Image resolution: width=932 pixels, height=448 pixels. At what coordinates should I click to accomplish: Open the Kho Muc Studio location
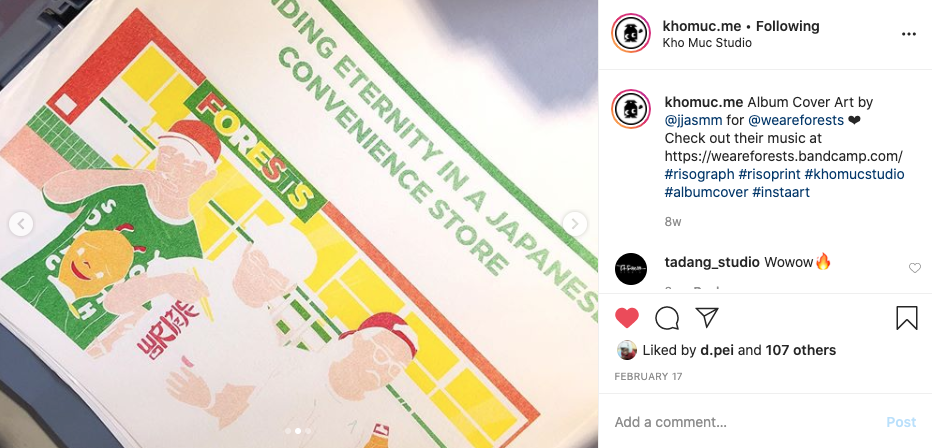pos(706,43)
